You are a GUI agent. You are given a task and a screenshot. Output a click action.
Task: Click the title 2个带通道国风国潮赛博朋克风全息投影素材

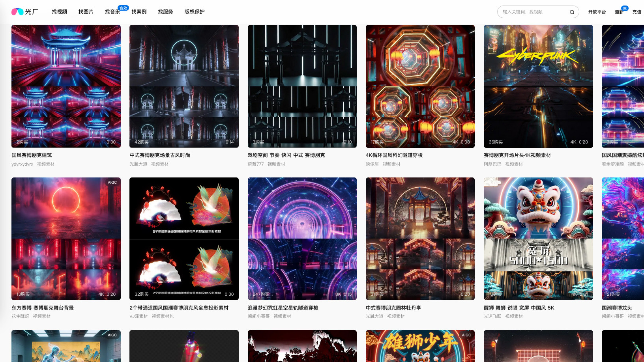coord(179,308)
